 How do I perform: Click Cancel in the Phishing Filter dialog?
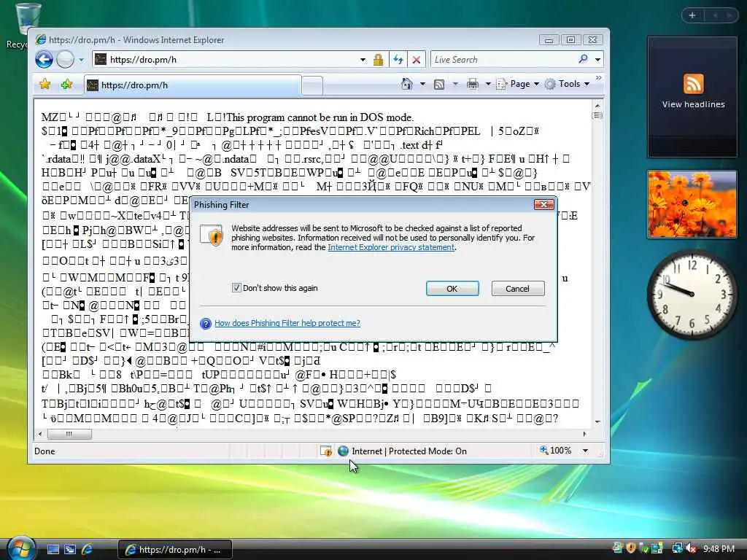[x=517, y=289]
